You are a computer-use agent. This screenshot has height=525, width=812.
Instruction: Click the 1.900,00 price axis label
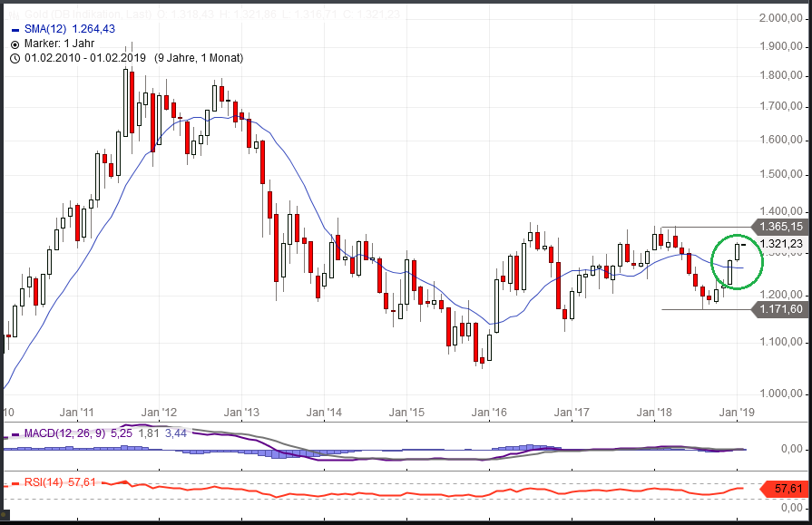(781, 46)
